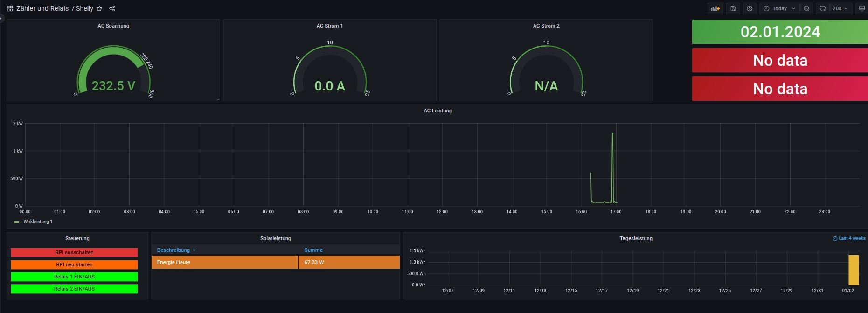This screenshot has width=868, height=313.
Task: Toggle Relais 1 EIN/AUS
Action: [74, 277]
